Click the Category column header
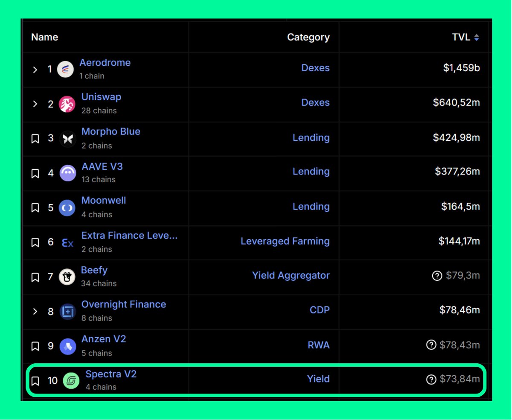The image size is (512, 420). pyautogui.click(x=308, y=37)
